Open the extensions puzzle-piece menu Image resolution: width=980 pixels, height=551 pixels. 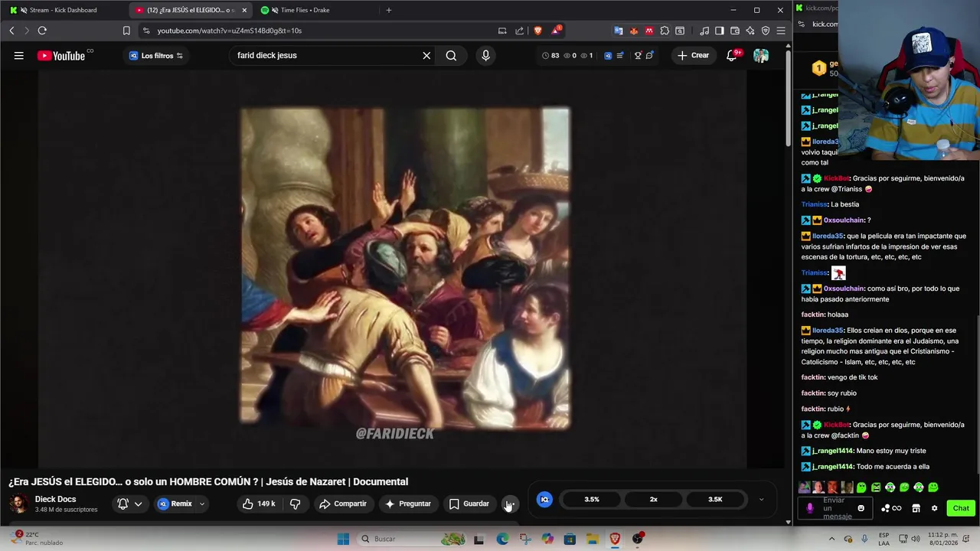[x=665, y=31]
